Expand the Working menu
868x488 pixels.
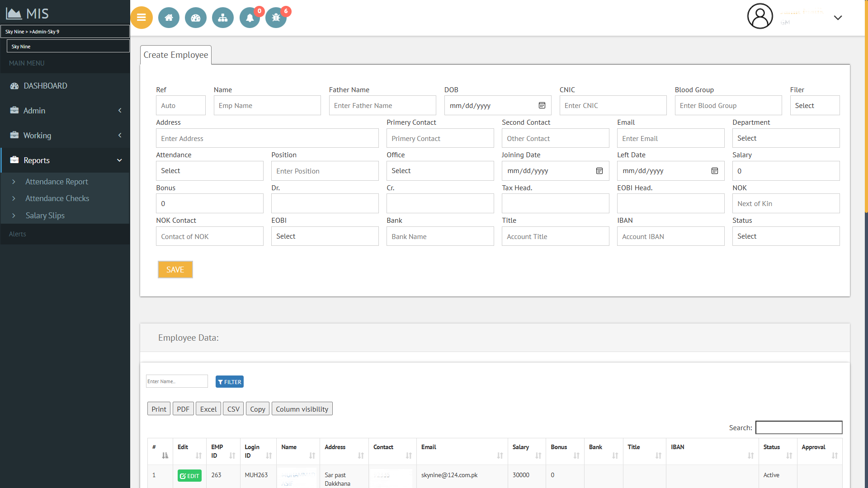coord(65,136)
